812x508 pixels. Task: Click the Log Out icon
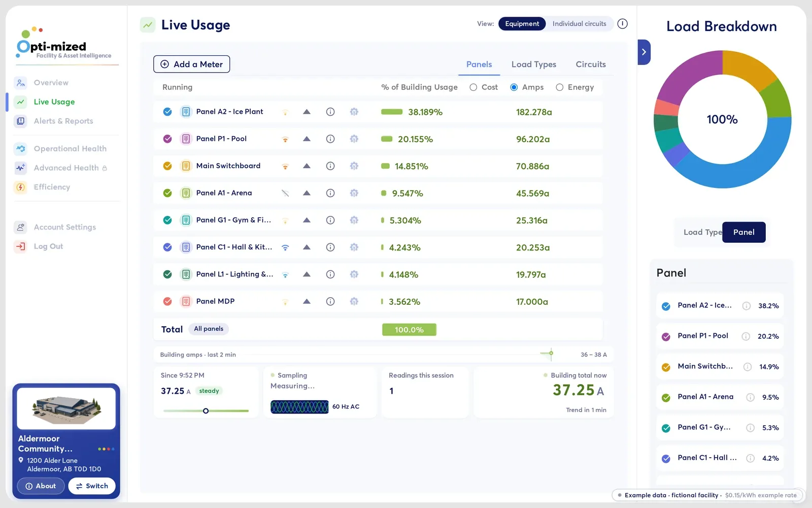[20, 246]
